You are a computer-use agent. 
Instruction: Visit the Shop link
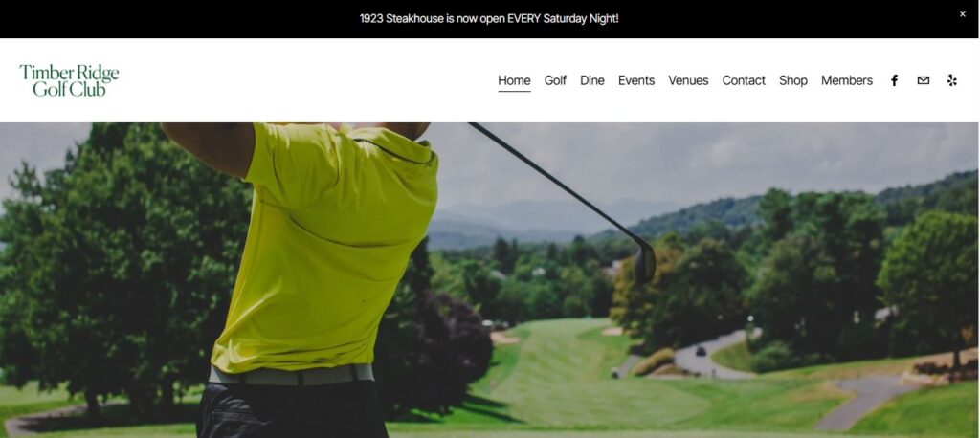tap(793, 80)
